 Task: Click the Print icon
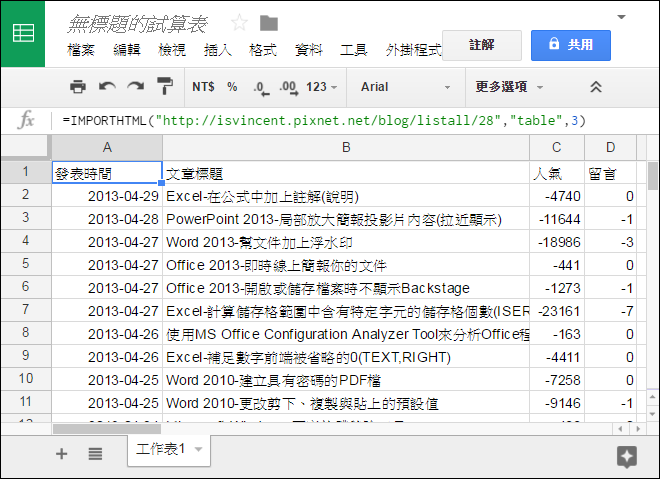78,87
